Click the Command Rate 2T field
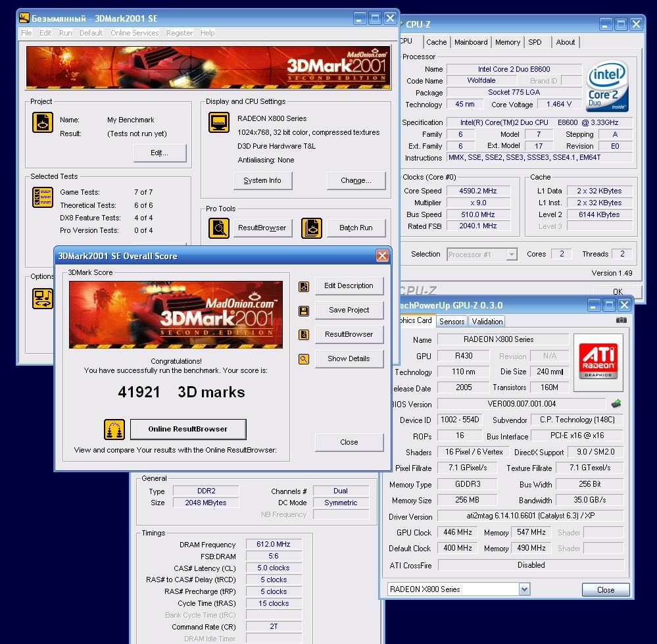 (x=274, y=627)
